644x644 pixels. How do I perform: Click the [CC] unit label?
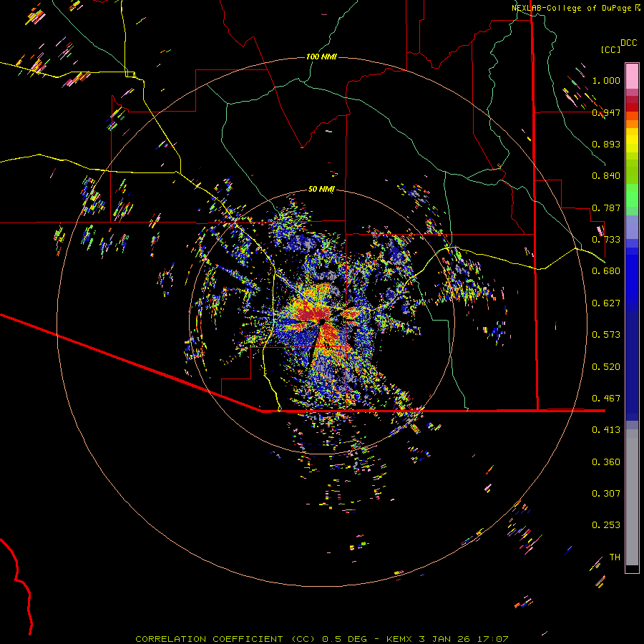click(610, 49)
